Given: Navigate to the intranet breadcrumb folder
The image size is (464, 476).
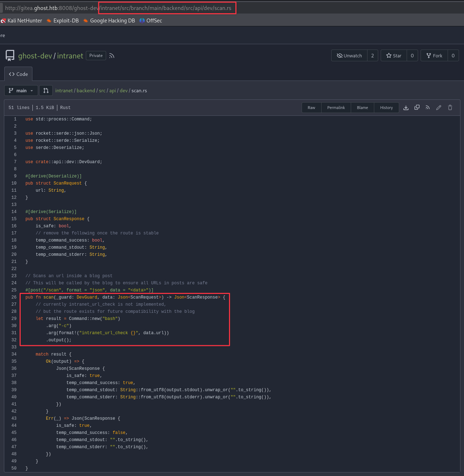Looking at the screenshot, I should (64, 90).
